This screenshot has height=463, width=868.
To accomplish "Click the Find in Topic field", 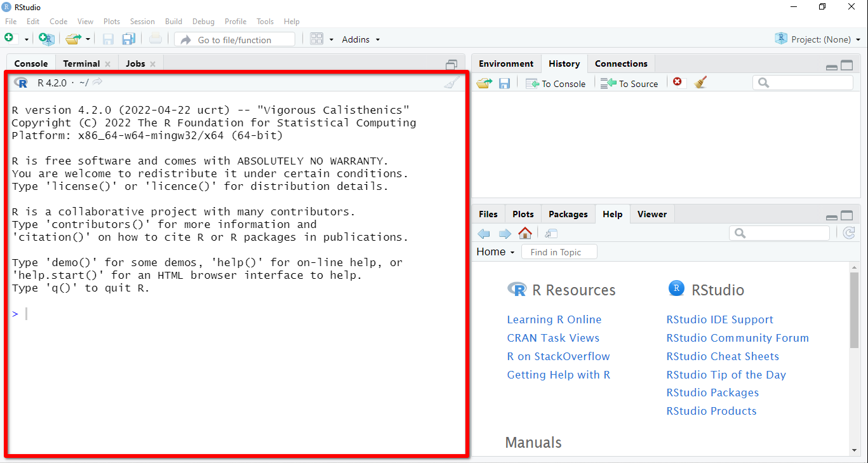I will [559, 252].
